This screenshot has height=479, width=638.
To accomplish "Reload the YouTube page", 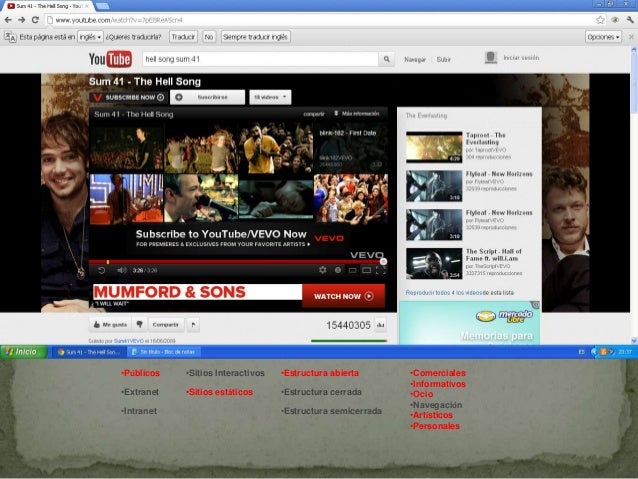I will coord(35,20).
